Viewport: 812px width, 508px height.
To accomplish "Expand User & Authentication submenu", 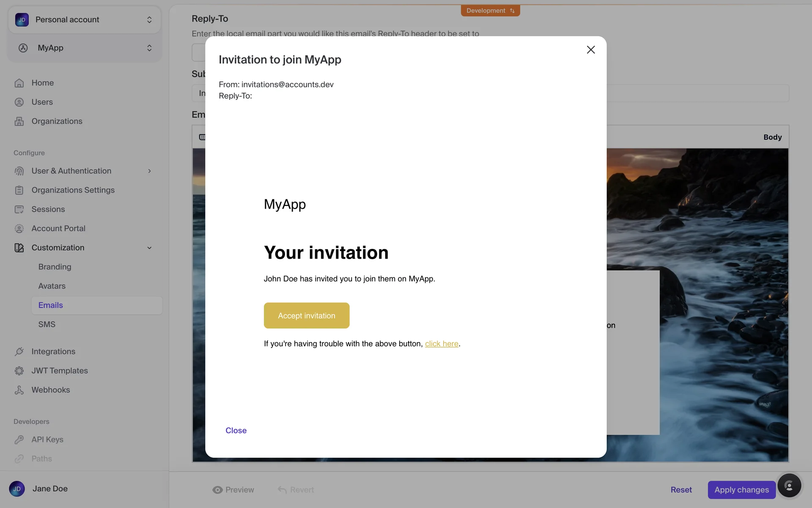I will 149,171.
